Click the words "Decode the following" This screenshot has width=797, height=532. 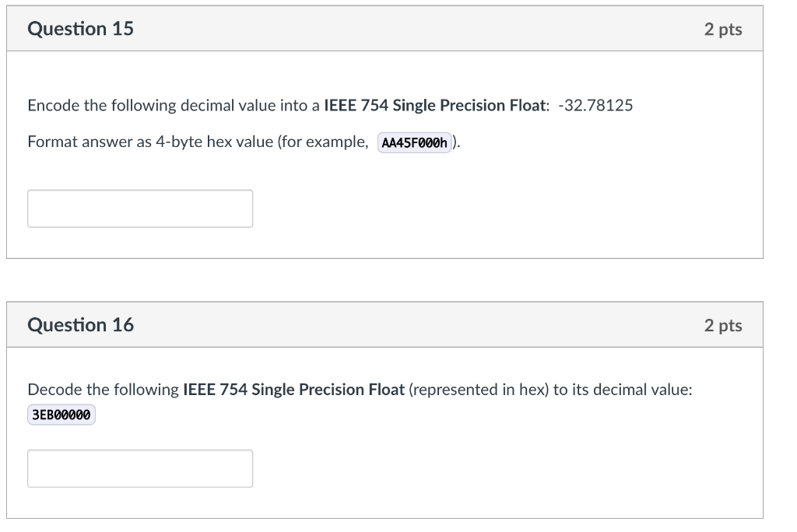pyautogui.click(x=103, y=389)
